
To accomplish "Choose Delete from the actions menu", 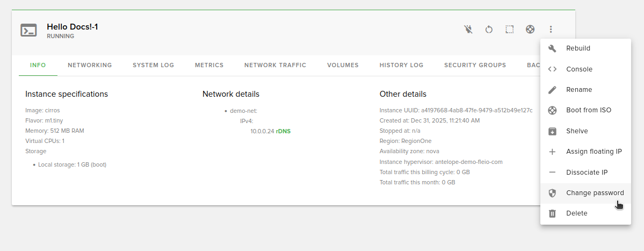I will (576, 213).
